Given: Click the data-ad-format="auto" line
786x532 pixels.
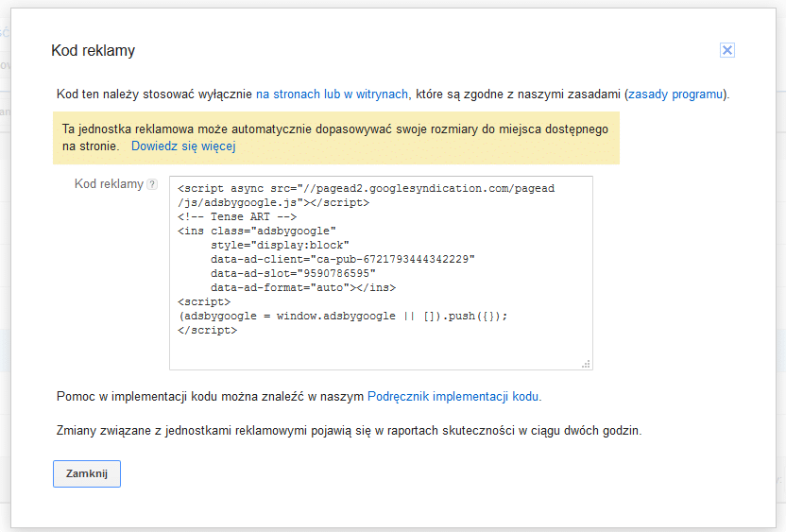Looking at the screenshot, I should coord(302,288).
